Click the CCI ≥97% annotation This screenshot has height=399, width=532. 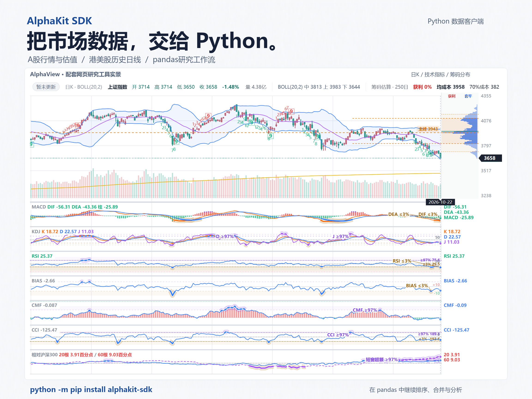coord(338,335)
